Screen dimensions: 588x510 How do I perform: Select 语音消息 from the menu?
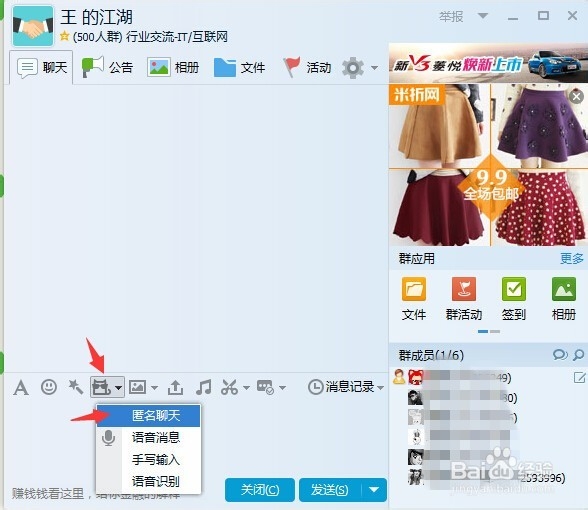(148, 437)
